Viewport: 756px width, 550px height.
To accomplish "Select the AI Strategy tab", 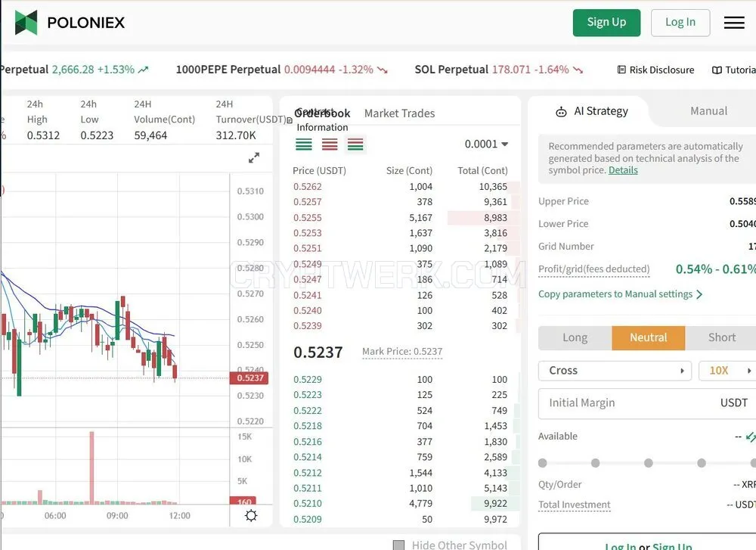I will coord(592,111).
